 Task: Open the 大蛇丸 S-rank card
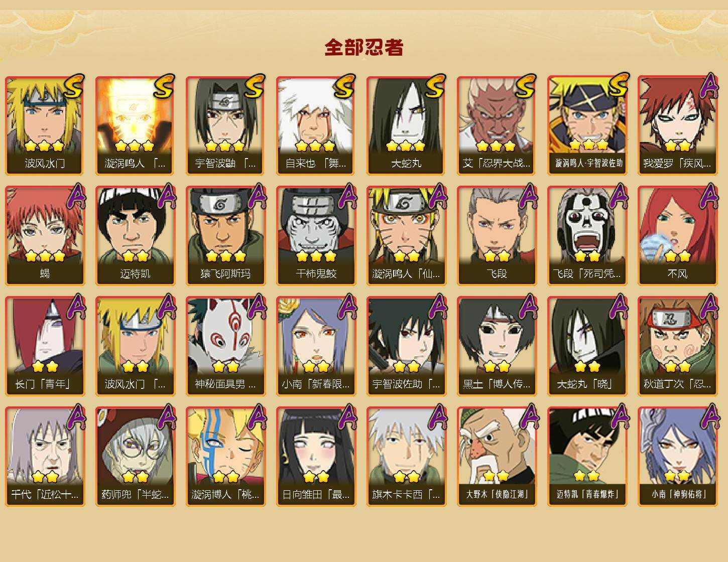click(x=406, y=125)
